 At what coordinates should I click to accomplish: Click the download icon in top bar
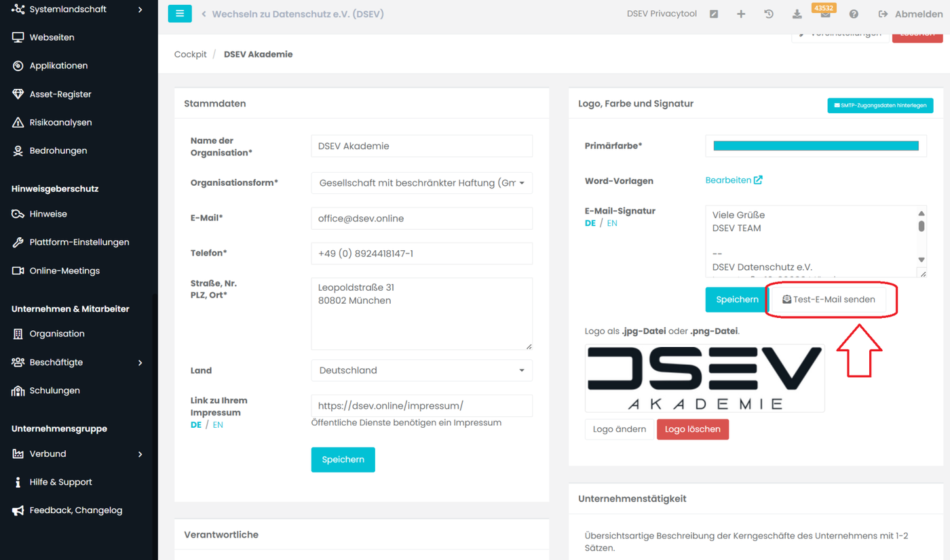coord(797,14)
